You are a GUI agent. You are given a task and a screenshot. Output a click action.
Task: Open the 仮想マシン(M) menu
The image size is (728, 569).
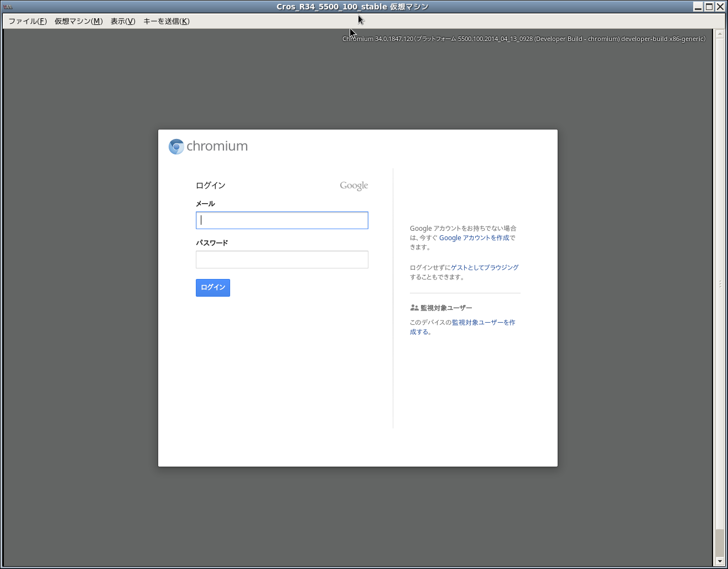[x=79, y=21]
